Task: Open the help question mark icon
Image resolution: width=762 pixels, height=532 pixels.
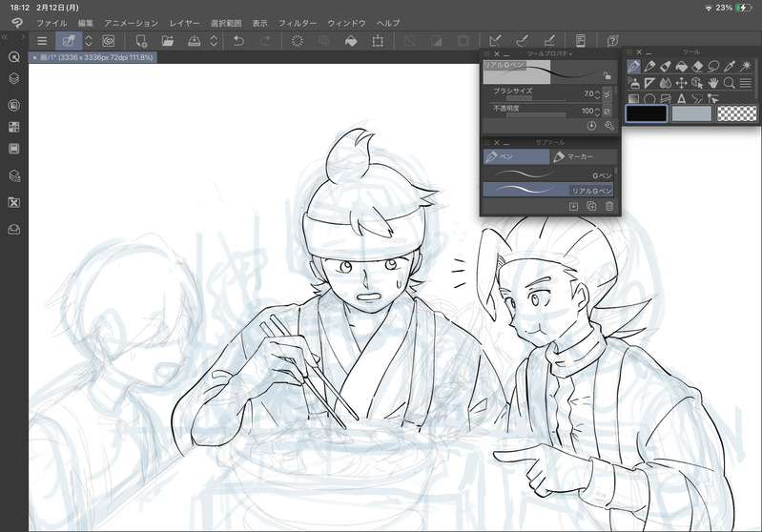Action: tap(613, 41)
